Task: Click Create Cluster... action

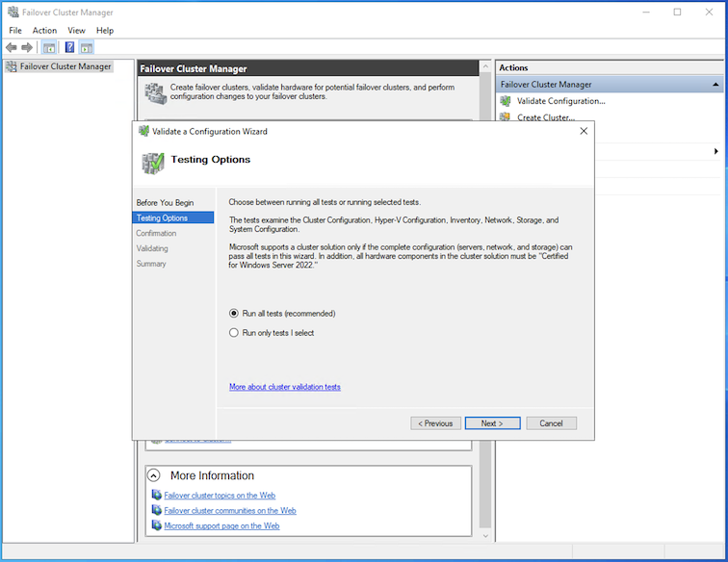Action: [x=546, y=117]
